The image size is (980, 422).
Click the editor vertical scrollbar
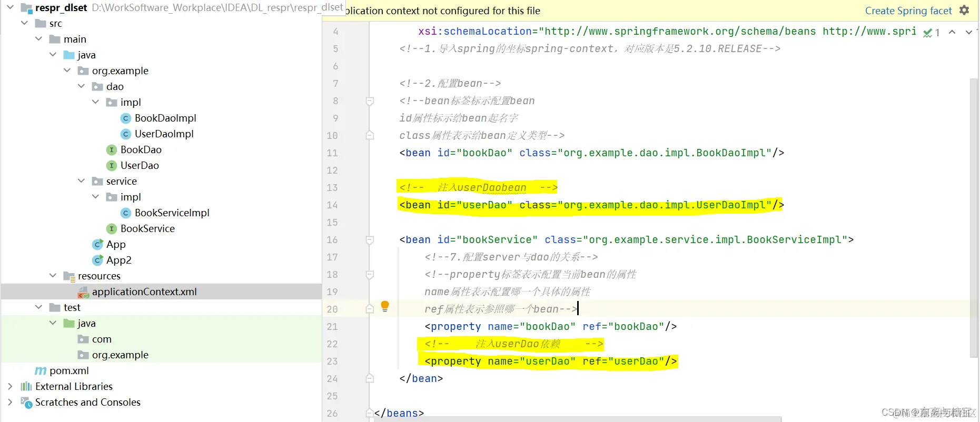tap(974, 218)
